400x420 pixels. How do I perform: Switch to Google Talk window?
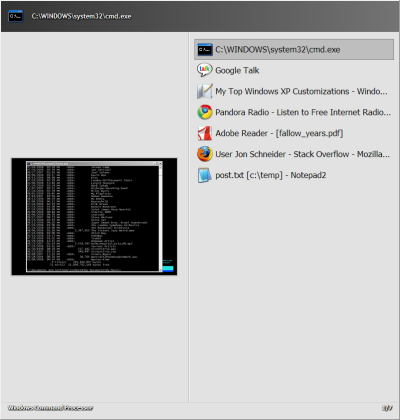tap(294, 70)
